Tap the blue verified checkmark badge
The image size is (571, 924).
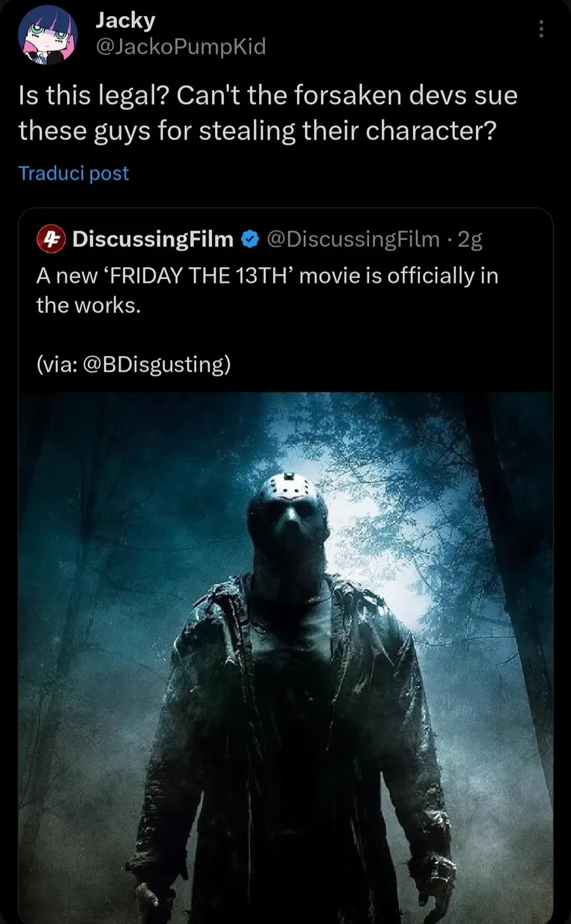click(250, 239)
